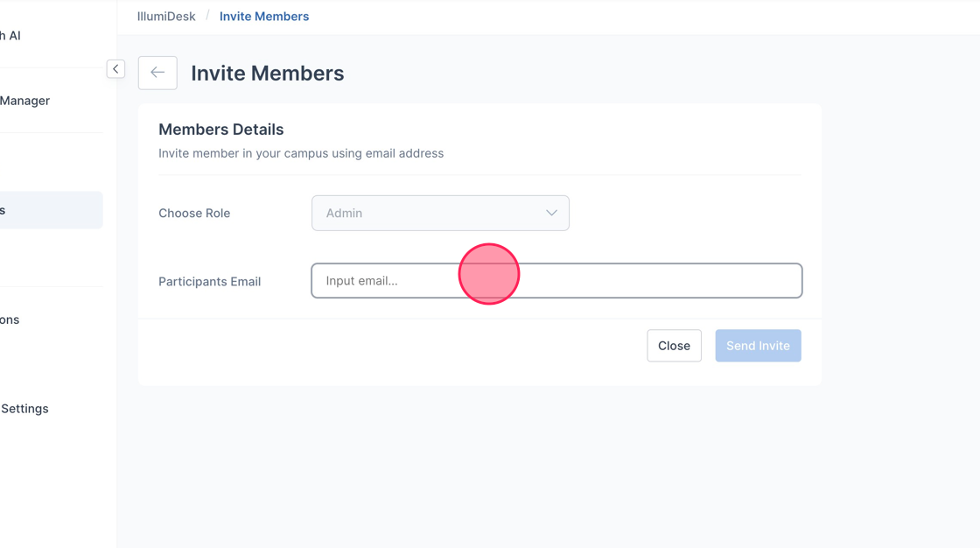Click the Invite Members page heading

[x=267, y=73]
